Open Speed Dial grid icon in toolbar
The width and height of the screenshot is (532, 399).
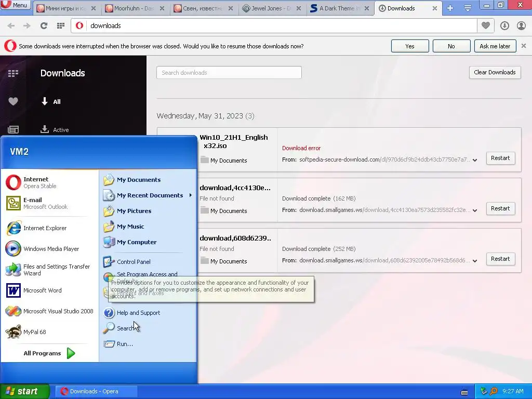61,26
